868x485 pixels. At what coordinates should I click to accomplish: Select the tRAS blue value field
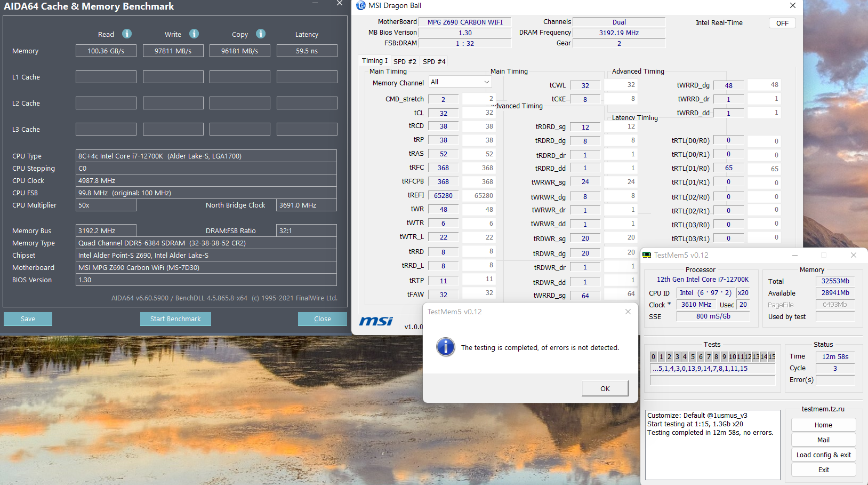click(443, 154)
